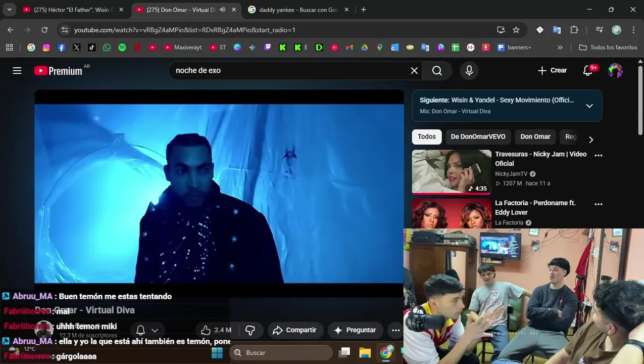The height and width of the screenshot is (364, 644).
Task: Open Chrome three-dot menu
Action: (x=633, y=30)
